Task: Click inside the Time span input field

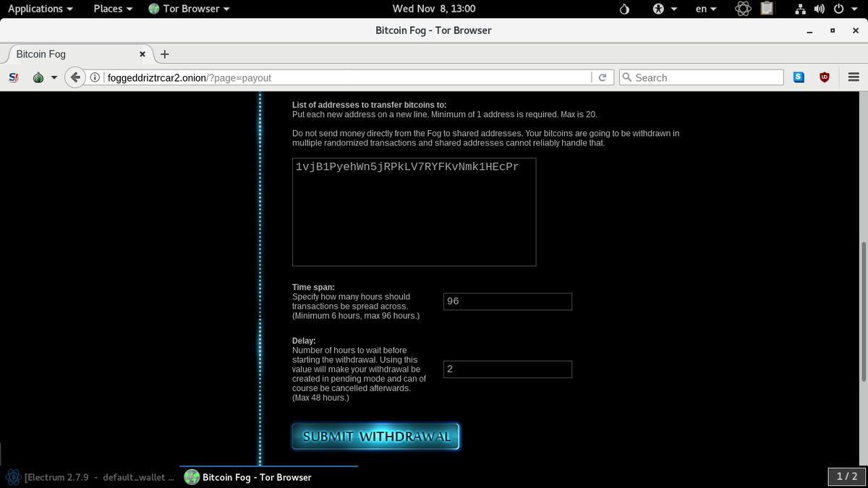Action: (x=507, y=301)
